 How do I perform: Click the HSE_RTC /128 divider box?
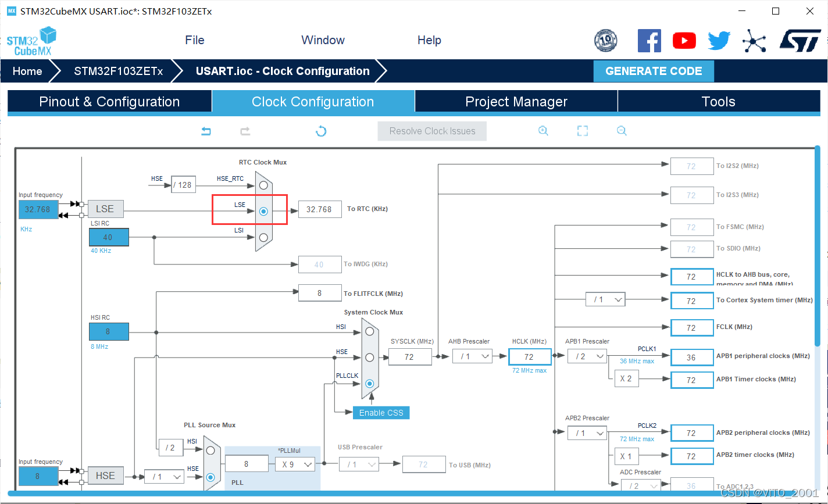click(x=183, y=185)
